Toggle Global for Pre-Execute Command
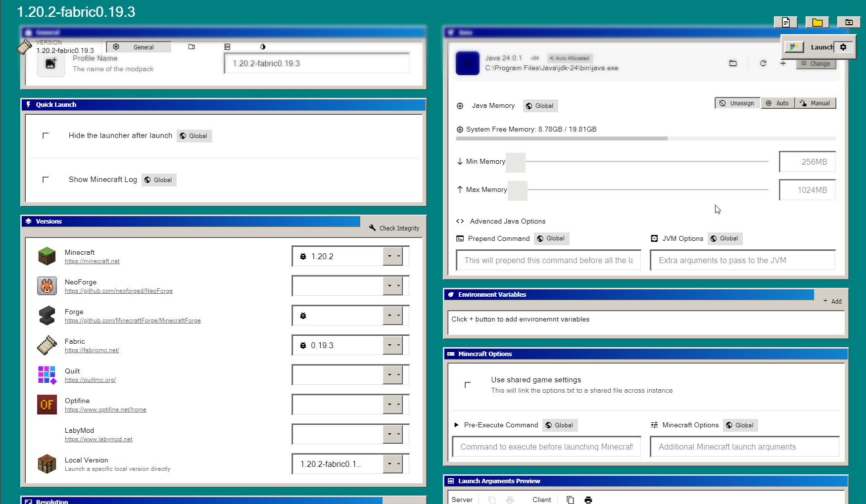Viewport: 866px width, 504px height. click(560, 425)
